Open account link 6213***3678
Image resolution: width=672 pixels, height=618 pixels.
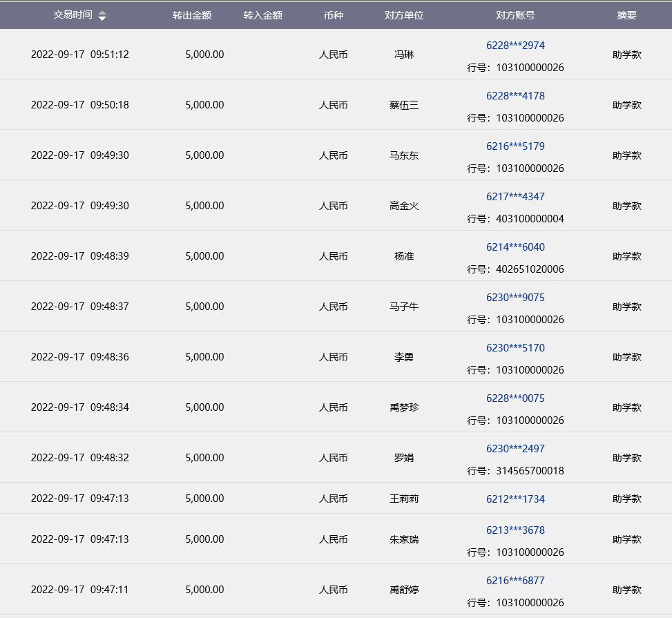[515, 530]
